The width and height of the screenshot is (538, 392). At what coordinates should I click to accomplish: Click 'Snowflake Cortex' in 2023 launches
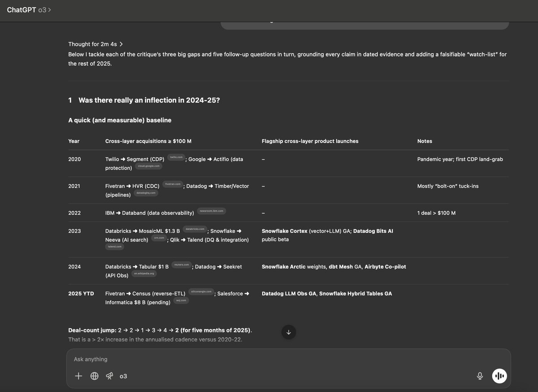pos(285,231)
